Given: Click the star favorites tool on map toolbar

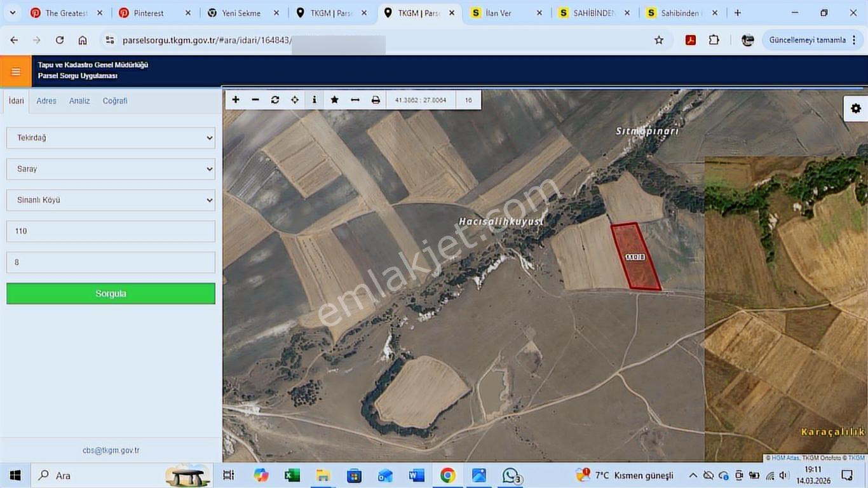Looking at the screenshot, I should coord(335,100).
